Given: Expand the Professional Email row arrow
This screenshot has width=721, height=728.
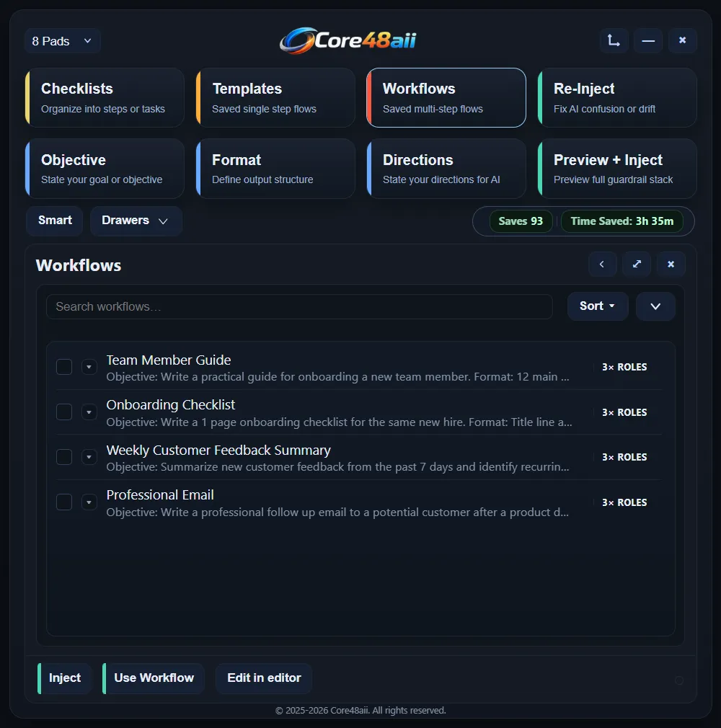Looking at the screenshot, I should coord(89,502).
